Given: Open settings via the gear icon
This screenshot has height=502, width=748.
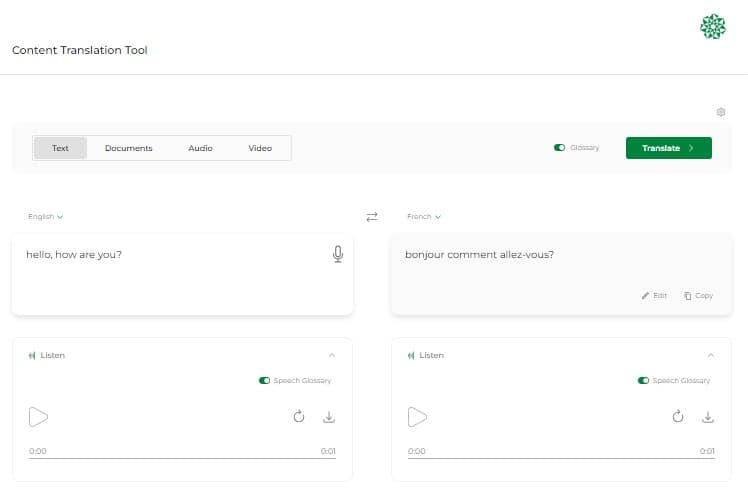Looking at the screenshot, I should [720, 112].
